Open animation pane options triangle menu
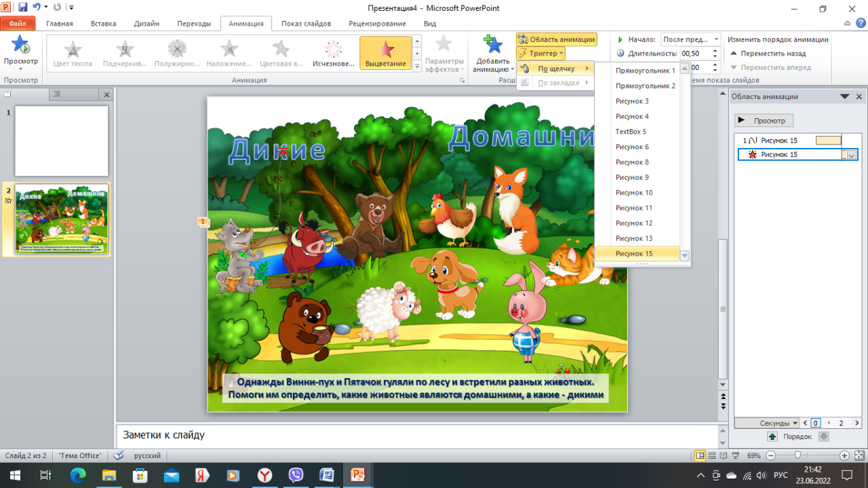The image size is (868, 488). tap(845, 97)
